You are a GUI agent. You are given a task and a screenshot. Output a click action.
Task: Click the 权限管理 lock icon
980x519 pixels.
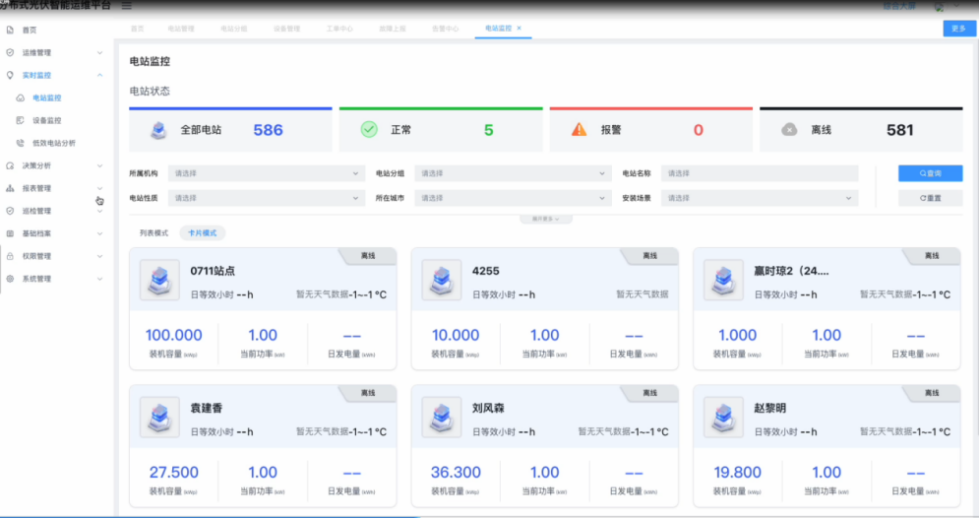click(10, 256)
